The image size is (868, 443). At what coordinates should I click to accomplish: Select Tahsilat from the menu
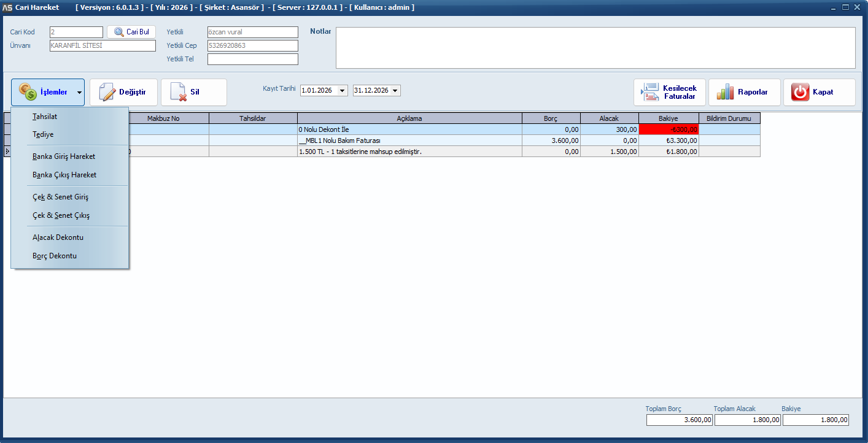(x=45, y=116)
